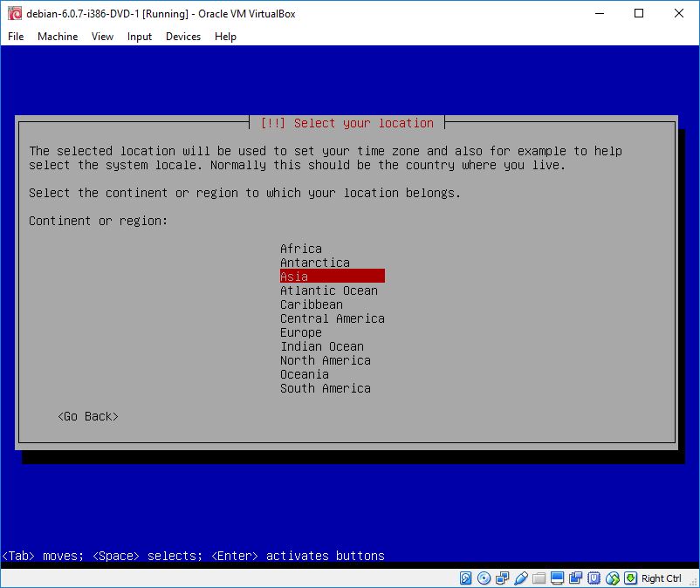Open the Help menu
Viewport: 700px width, 588px height.
click(x=225, y=37)
